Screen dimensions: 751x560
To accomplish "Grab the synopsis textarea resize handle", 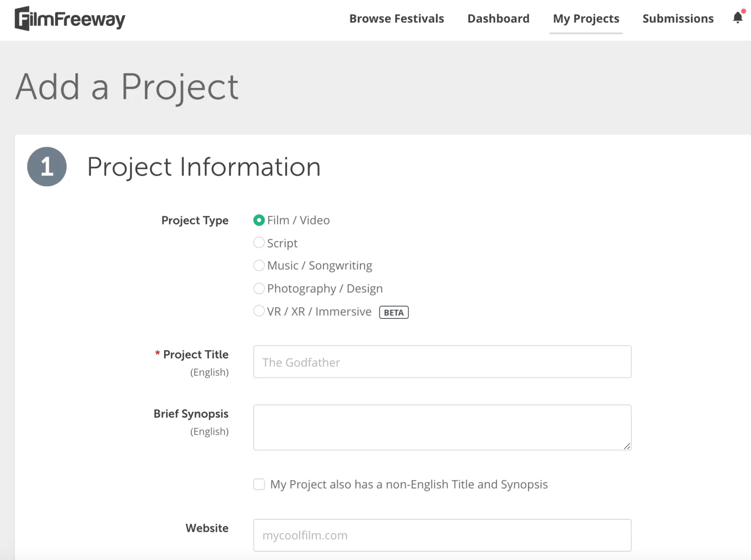I will [x=627, y=446].
